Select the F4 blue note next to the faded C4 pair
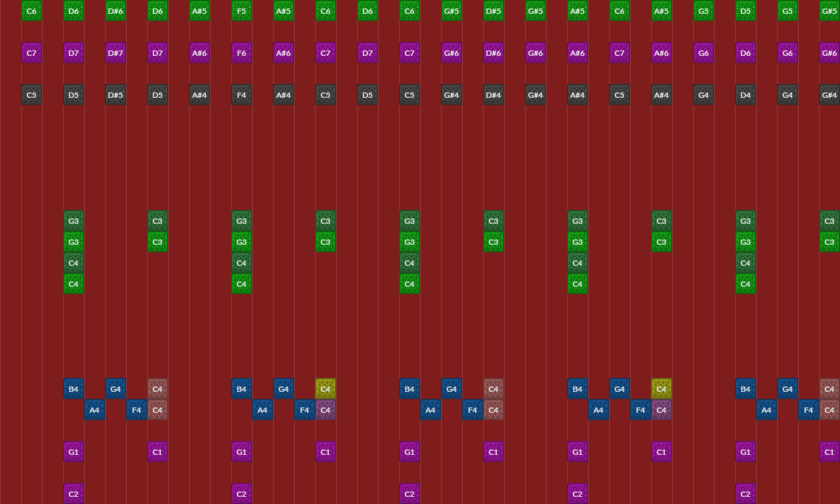 click(136, 409)
